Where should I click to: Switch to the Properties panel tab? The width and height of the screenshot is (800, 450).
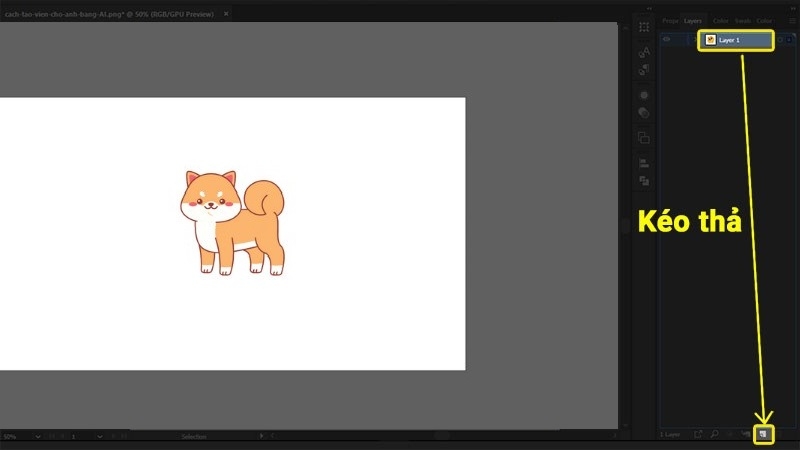(x=670, y=20)
